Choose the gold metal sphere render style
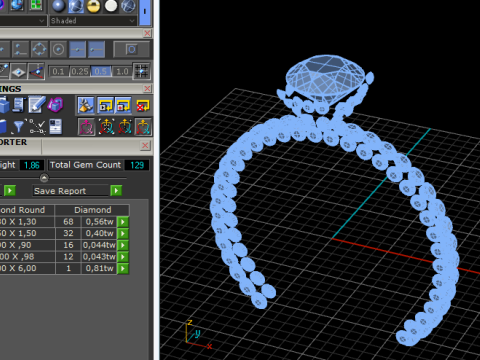 pos(93,6)
